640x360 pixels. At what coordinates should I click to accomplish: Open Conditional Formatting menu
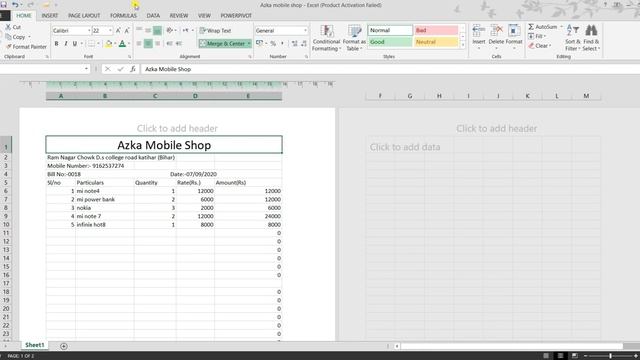326,38
